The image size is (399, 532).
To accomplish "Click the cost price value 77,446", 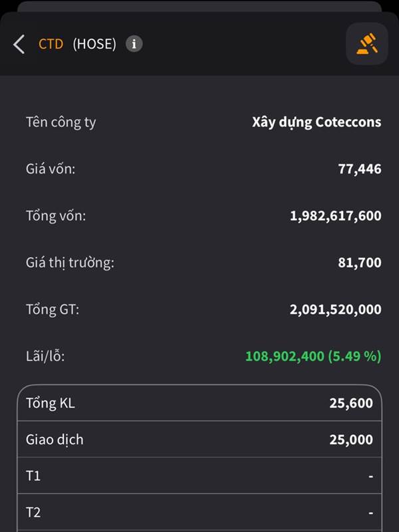I will 360,169.
